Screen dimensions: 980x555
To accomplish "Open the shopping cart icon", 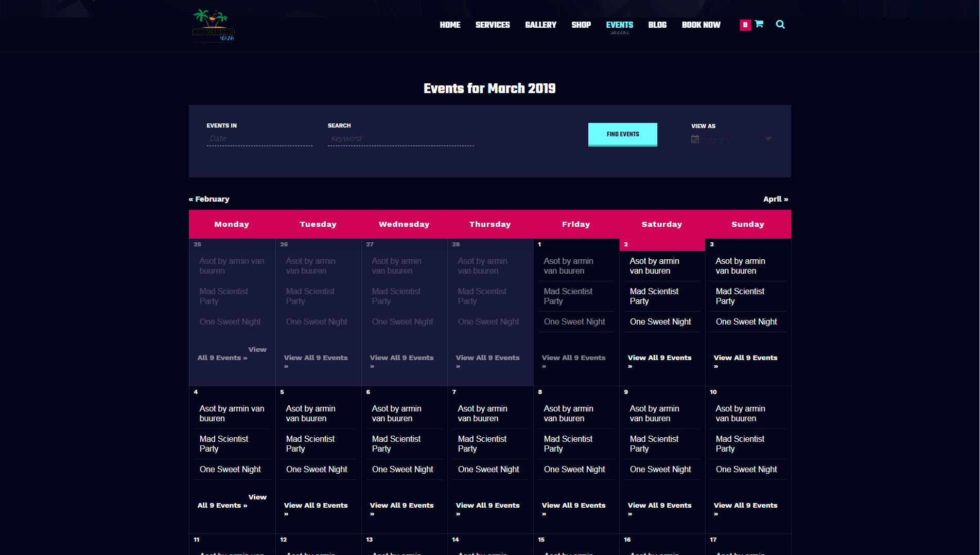I will pos(759,24).
